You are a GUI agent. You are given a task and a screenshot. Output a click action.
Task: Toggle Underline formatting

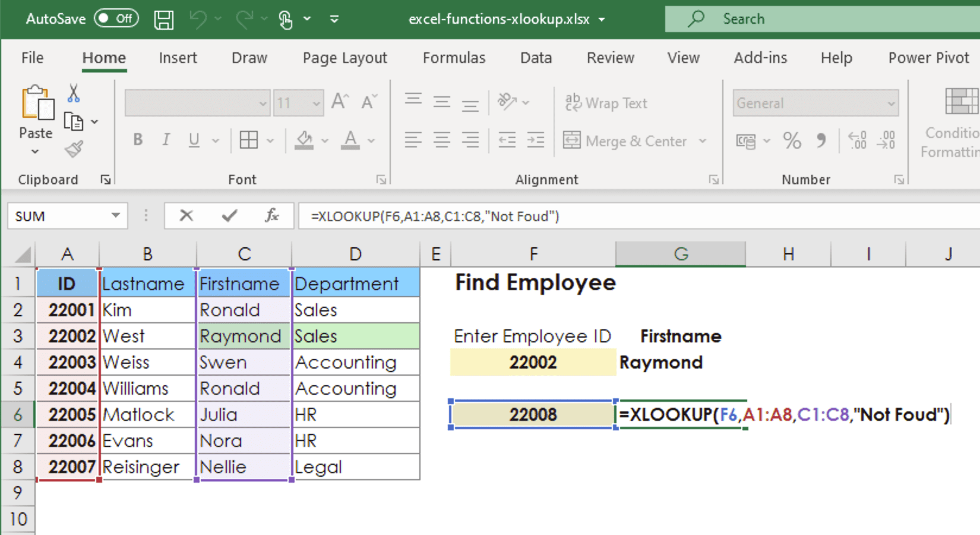click(193, 140)
